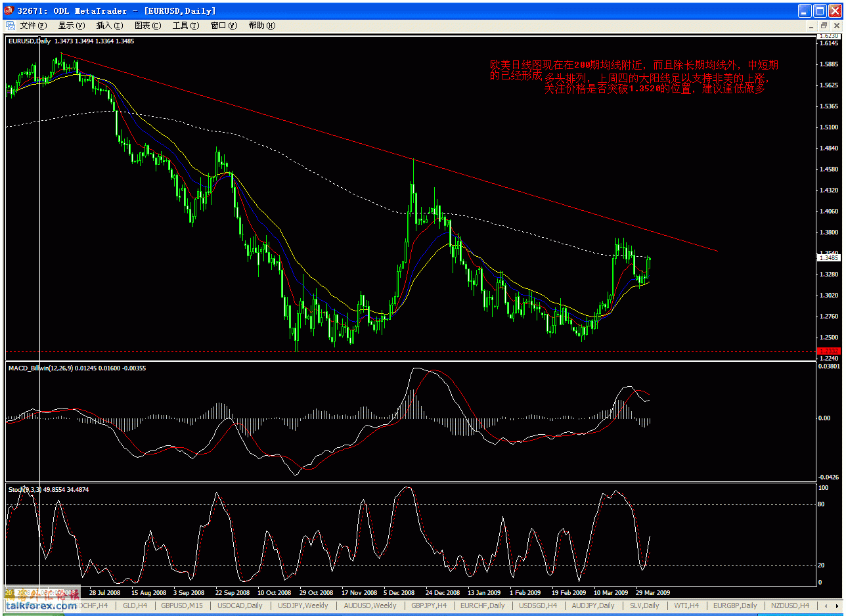Click the 10 Mar 2009 date label

[x=611, y=592]
